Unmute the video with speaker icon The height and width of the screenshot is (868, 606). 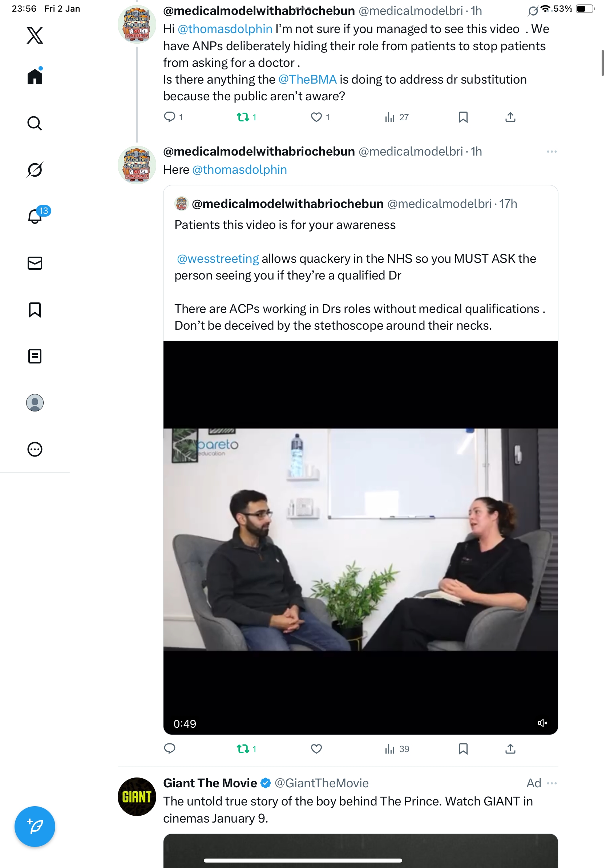point(542,723)
